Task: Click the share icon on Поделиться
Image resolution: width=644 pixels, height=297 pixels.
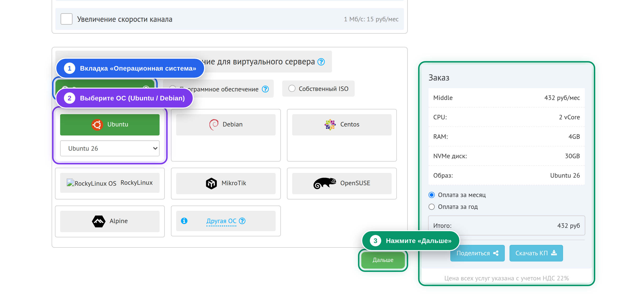Action: [x=496, y=253]
